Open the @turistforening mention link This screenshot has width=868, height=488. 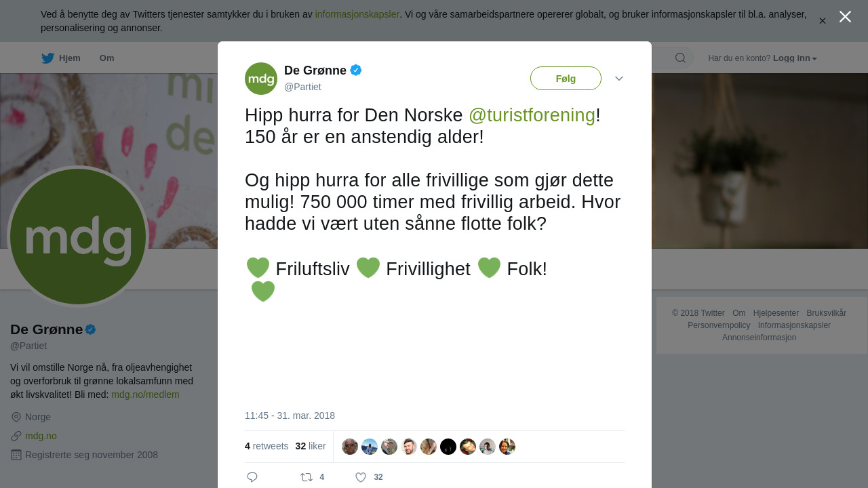[532, 115]
